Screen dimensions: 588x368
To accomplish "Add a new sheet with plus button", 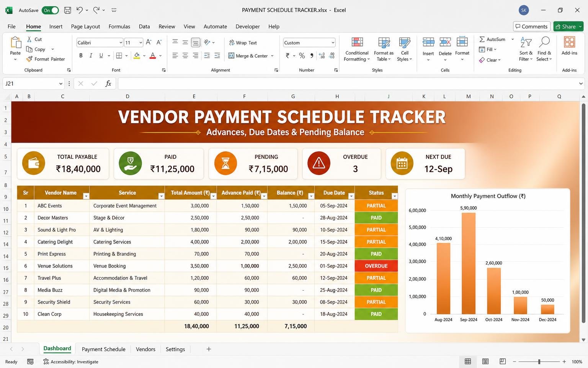I will coord(209,349).
